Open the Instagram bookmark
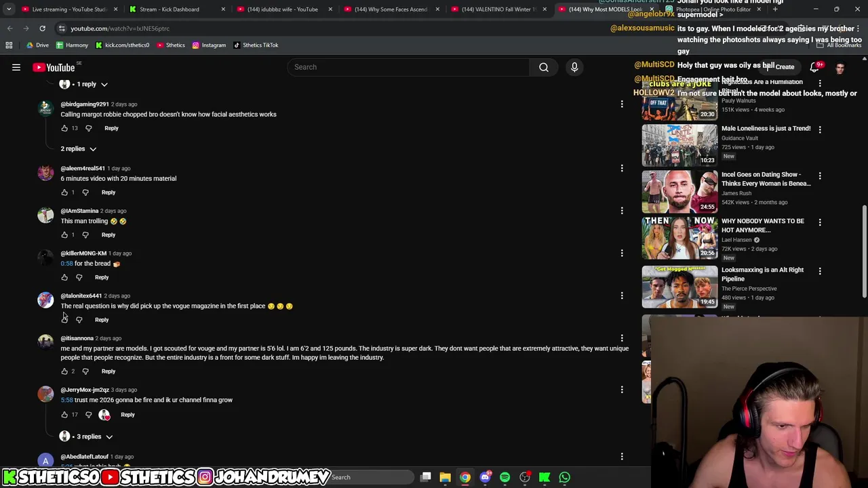Viewport: 868px width, 488px height. (x=209, y=45)
